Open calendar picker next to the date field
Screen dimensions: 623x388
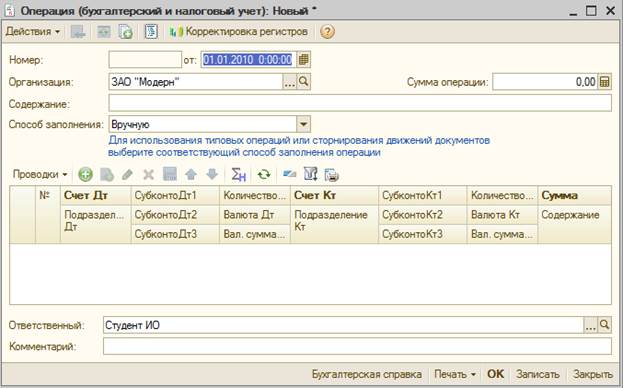click(304, 60)
